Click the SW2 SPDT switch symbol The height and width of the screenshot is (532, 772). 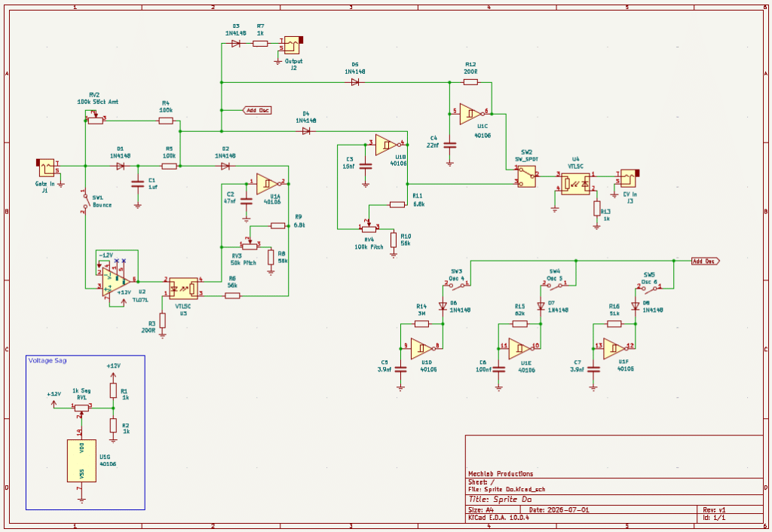(x=526, y=176)
